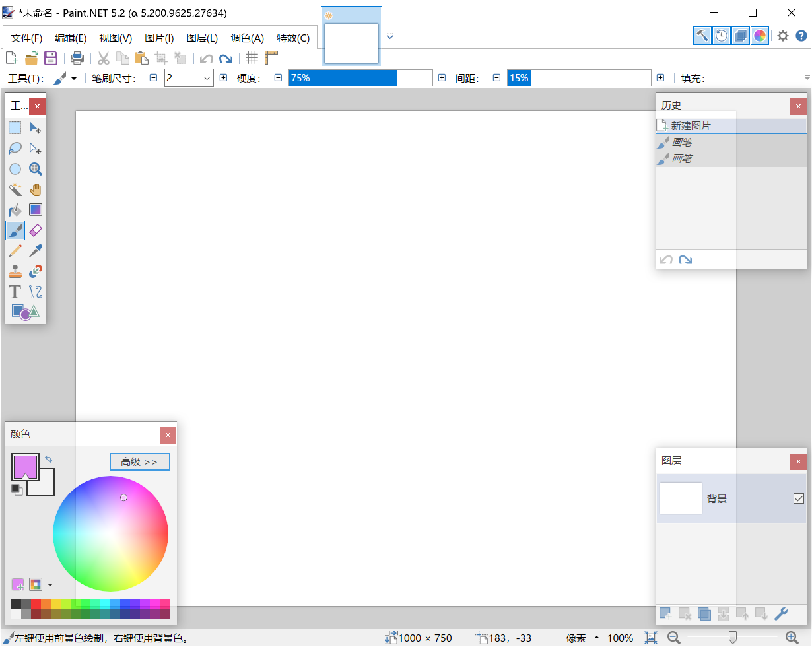Image resolution: width=812 pixels, height=647 pixels.
Task: Select the Line/Curve tool
Action: pyautogui.click(x=36, y=291)
